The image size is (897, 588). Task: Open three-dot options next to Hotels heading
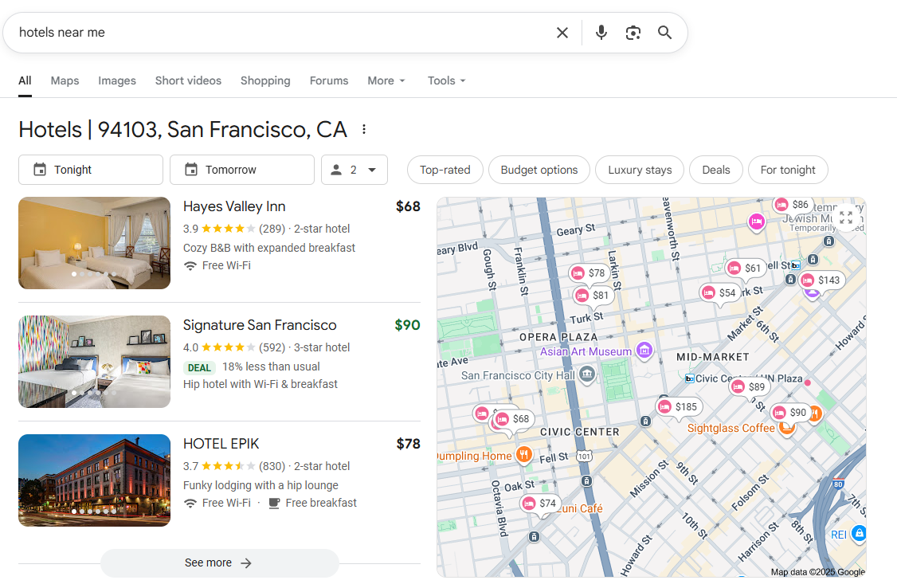click(364, 129)
